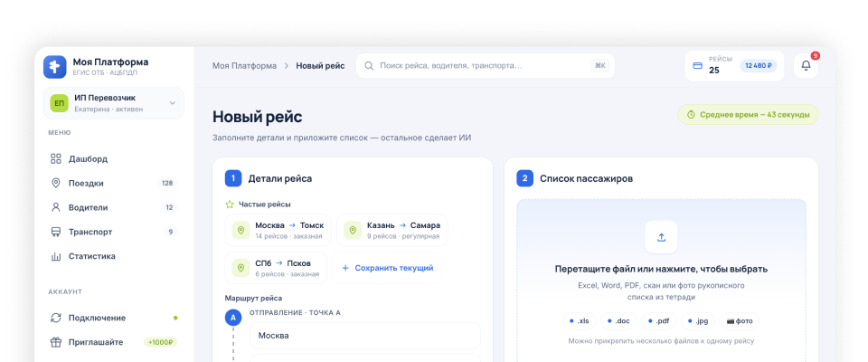Click the фото format chip
Image resolution: width=868 pixels, height=362 pixels.
pos(740,321)
